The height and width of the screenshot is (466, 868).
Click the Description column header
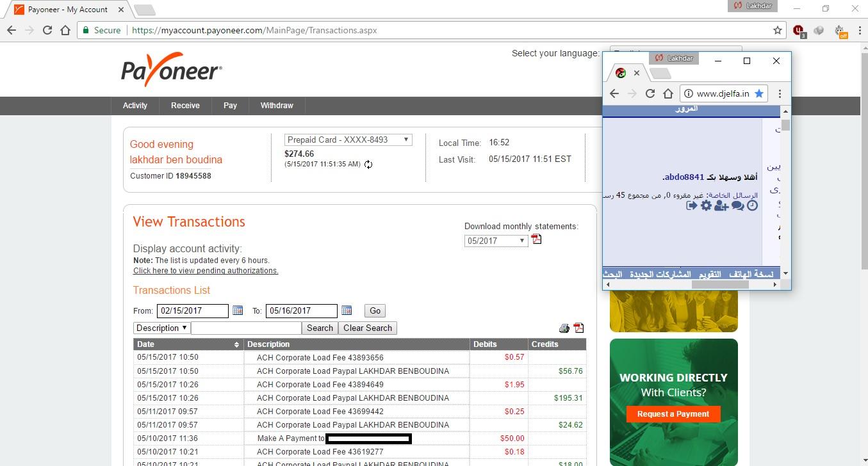[x=357, y=344]
